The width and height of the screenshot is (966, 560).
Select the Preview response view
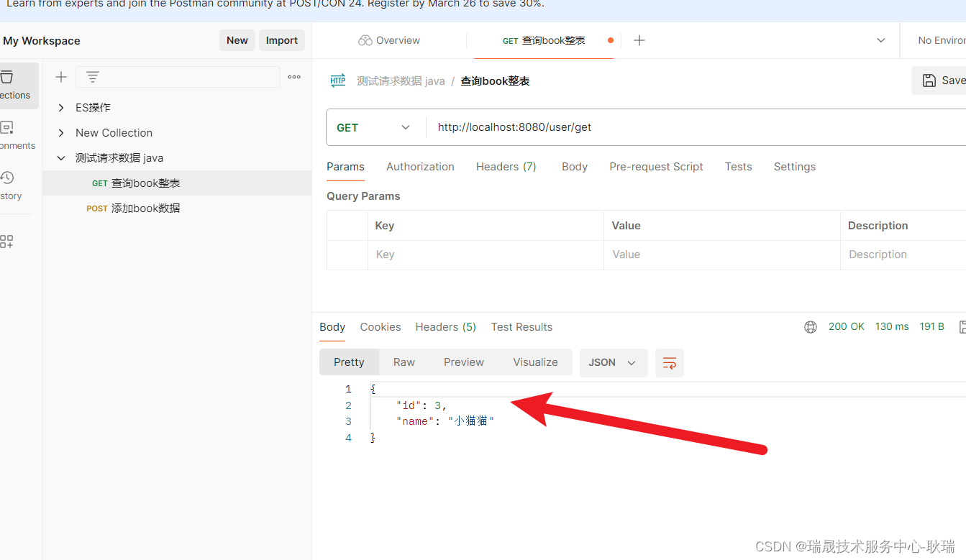[463, 362]
